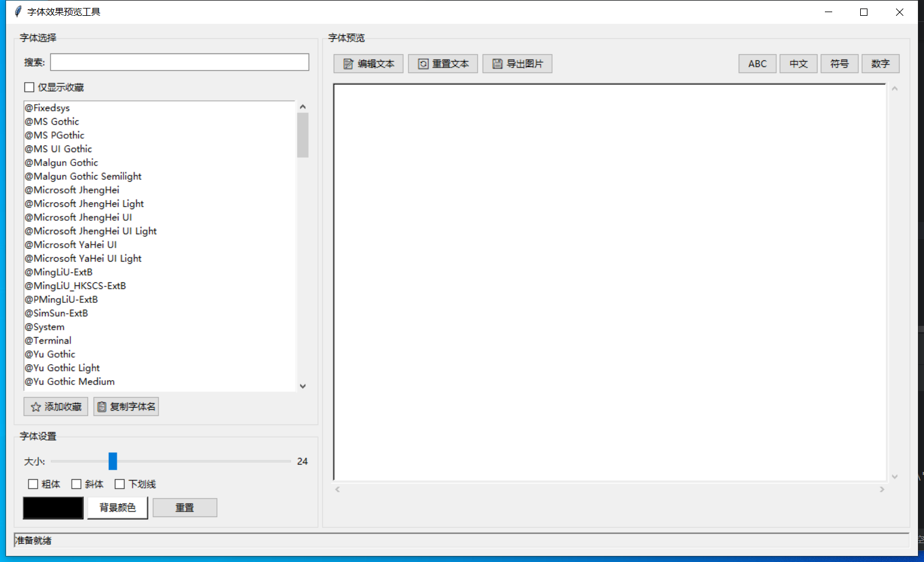Screen dimensions: 924x562
Task: Select the @Yu Gothic font
Action: tap(159, 354)
